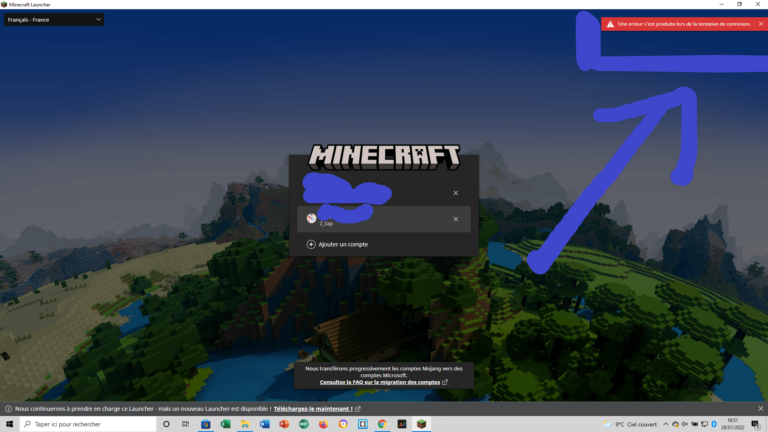The height and width of the screenshot is (432, 768).
Task: Select the Z_tap account avatar
Action: pos(311,218)
